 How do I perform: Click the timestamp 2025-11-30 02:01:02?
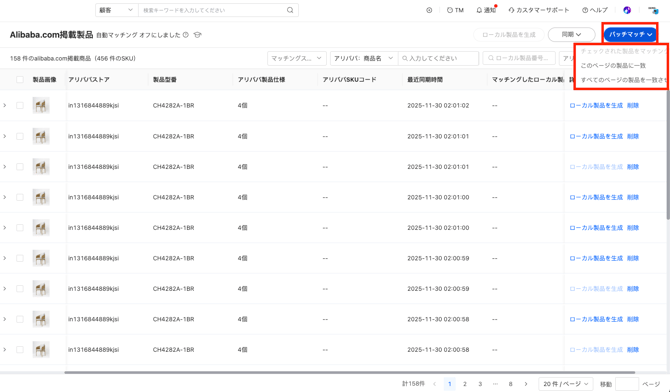(x=438, y=105)
